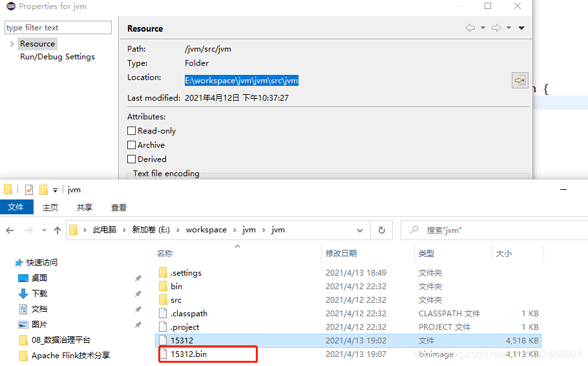Viewport: 588px width, 366px height.
Task: Open the back history dropdown arrow
Action: [x=483, y=28]
